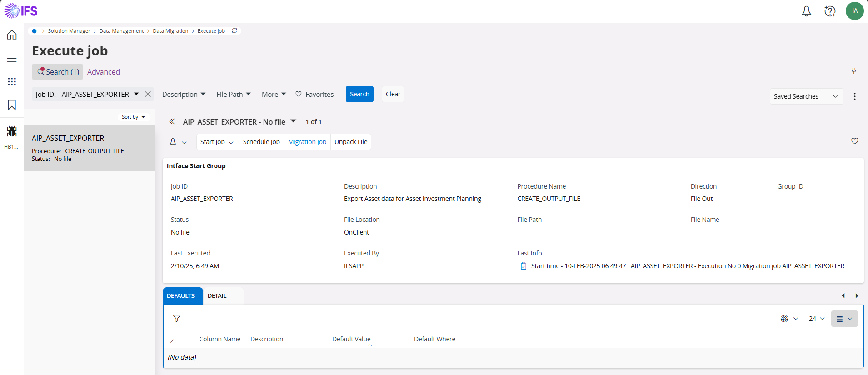Switch to the DETAIL tab

pyautogui.click(x=217, y=295)
